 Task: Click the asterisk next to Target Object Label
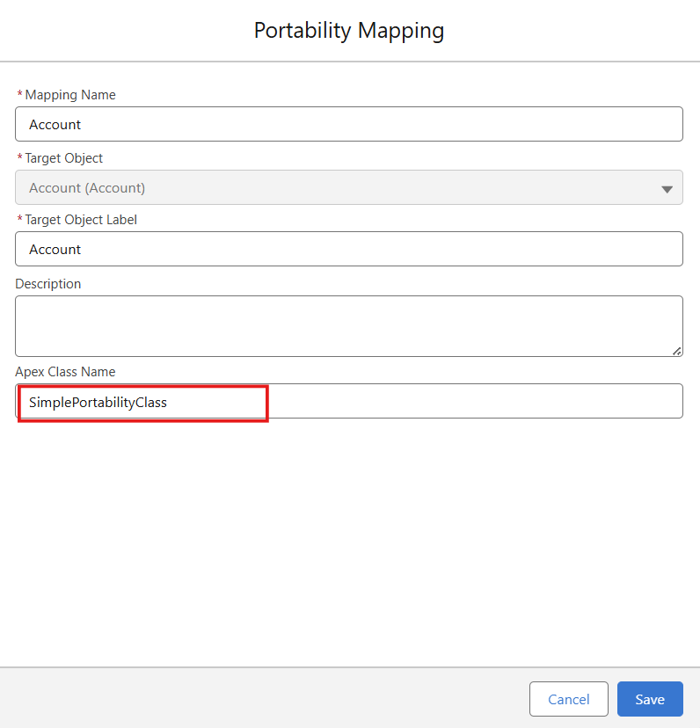pos(19,220)
